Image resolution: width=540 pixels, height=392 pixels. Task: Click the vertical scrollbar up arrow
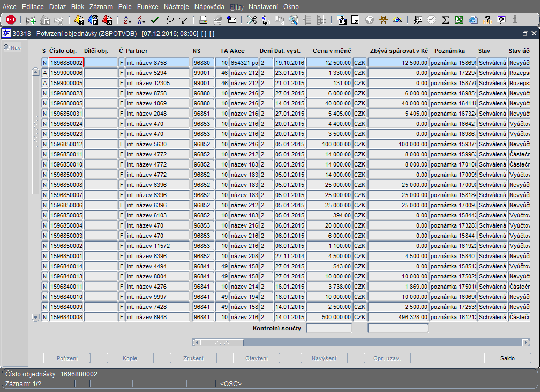pyautogui.click(x=35, y=72)
